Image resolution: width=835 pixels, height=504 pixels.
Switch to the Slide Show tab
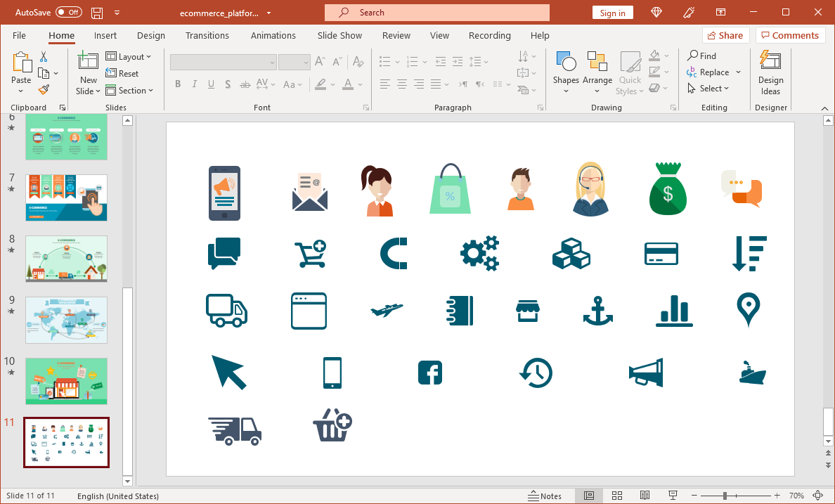(339, 36)
